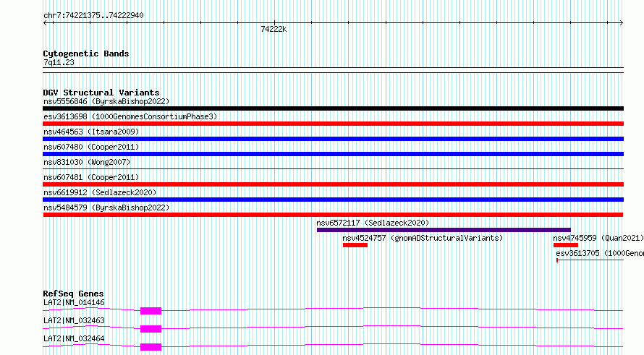Click the nsv5556846 black variant bar

[x=333, y=108]
